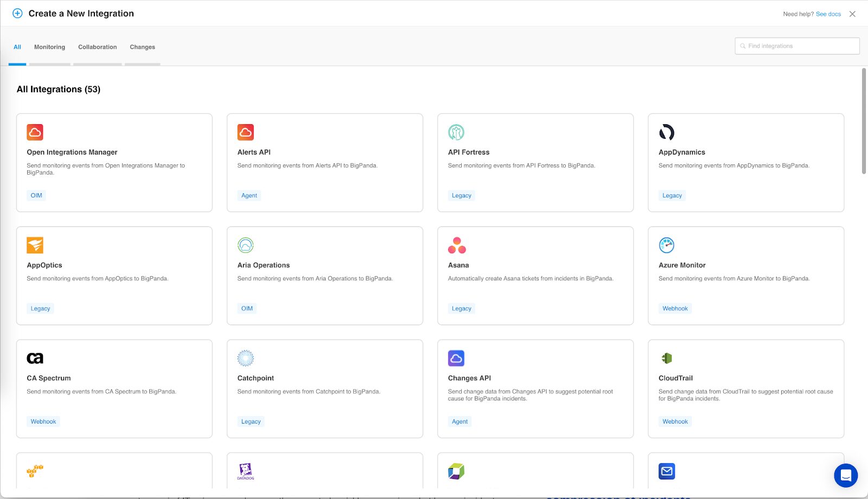Select the CA Spectrum card title
Image resolution: width=868 pixels, height=499 pixels.
point(49,378)
